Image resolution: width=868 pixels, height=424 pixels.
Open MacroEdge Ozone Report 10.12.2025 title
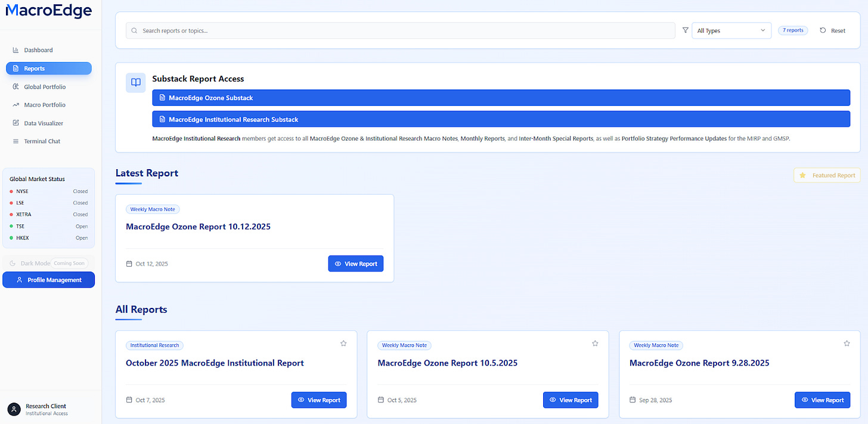(x=199, y=226)
